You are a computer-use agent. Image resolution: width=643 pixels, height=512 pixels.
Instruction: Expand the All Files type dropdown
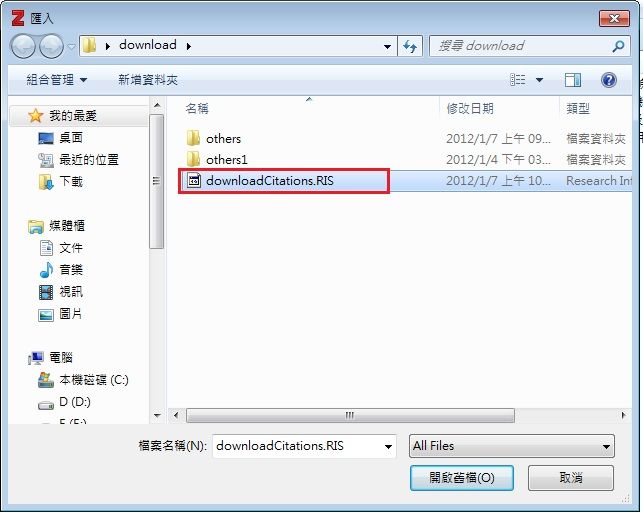click(x=511, y=446)
